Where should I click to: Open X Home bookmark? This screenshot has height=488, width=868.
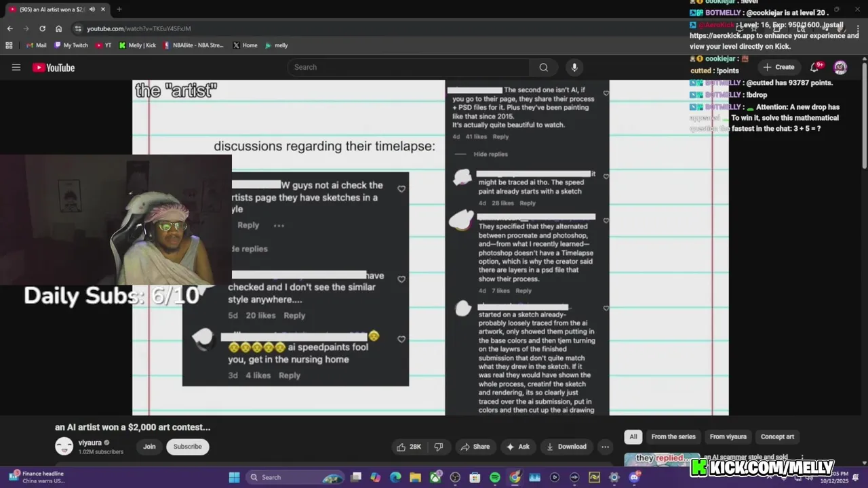(245, 45)
